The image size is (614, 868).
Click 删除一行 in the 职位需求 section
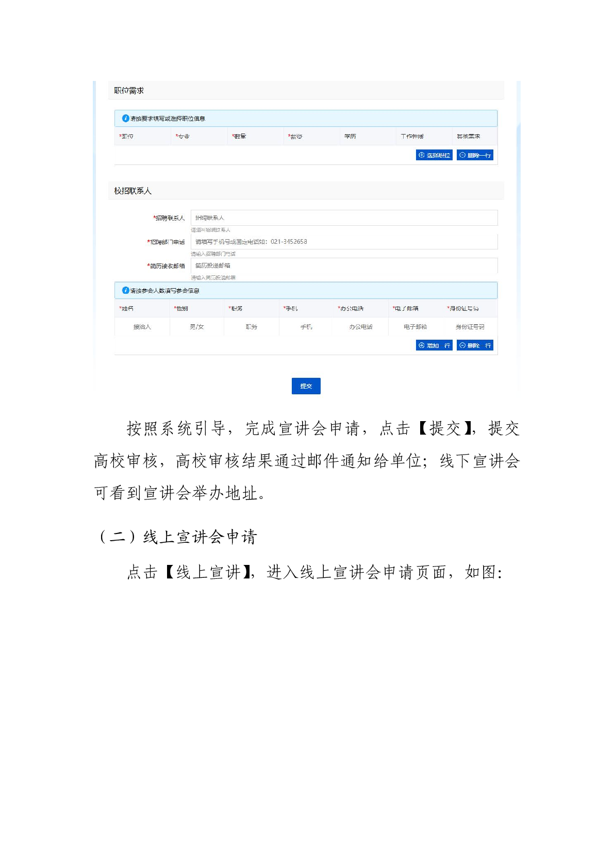(475, 155)
